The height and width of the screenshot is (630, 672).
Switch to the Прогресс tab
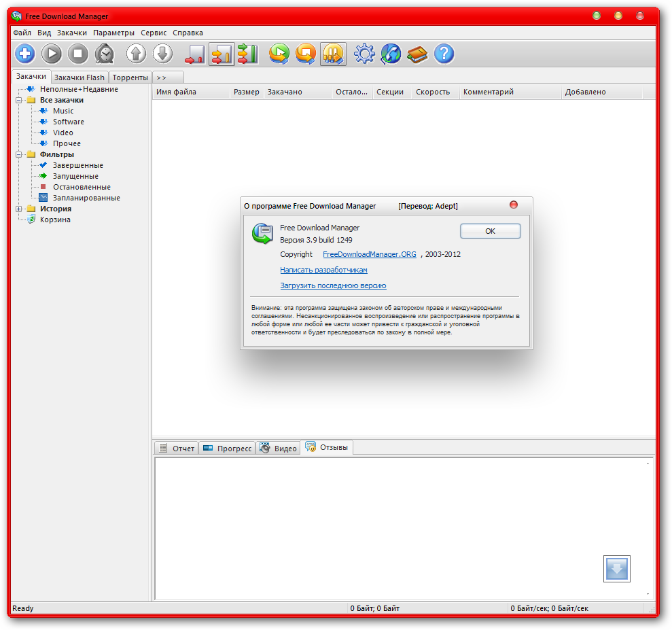[x=227, y=449]
